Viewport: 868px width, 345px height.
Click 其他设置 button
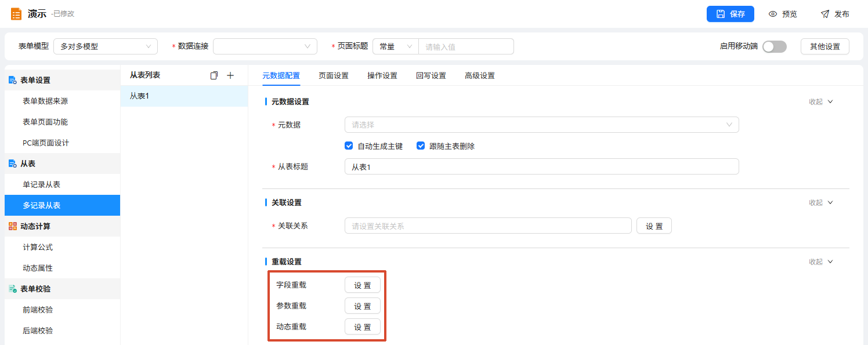coord(825,46)
